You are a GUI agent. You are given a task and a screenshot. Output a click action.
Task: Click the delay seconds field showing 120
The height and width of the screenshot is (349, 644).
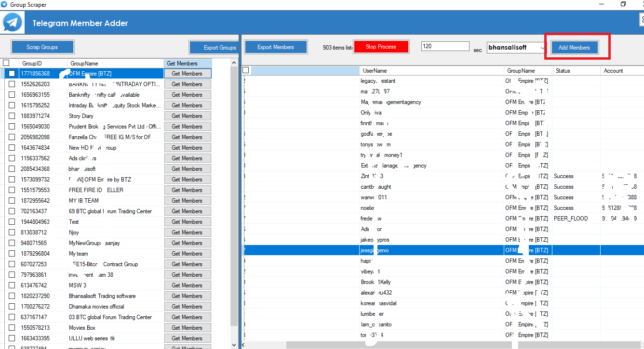pyautogui.click(x=445, y=46)
